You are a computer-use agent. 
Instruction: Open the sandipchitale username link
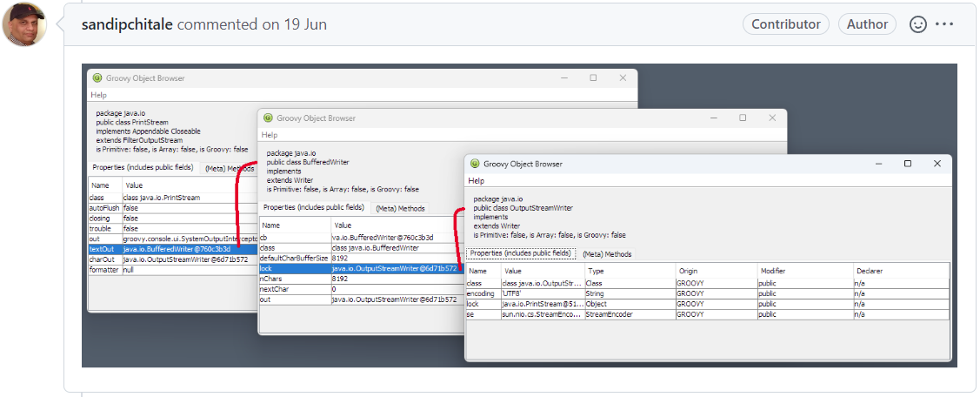tap(127, 24)
